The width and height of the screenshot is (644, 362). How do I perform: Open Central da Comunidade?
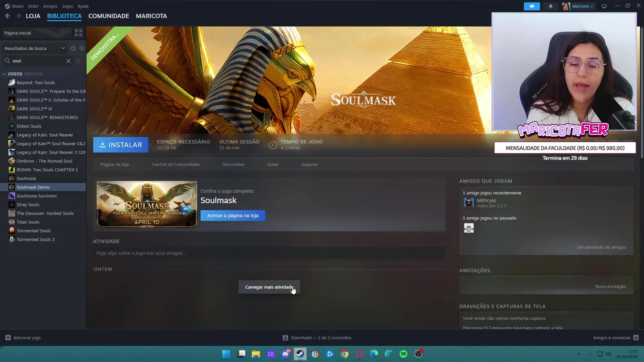pyautogui.click(x=176, y=164)
